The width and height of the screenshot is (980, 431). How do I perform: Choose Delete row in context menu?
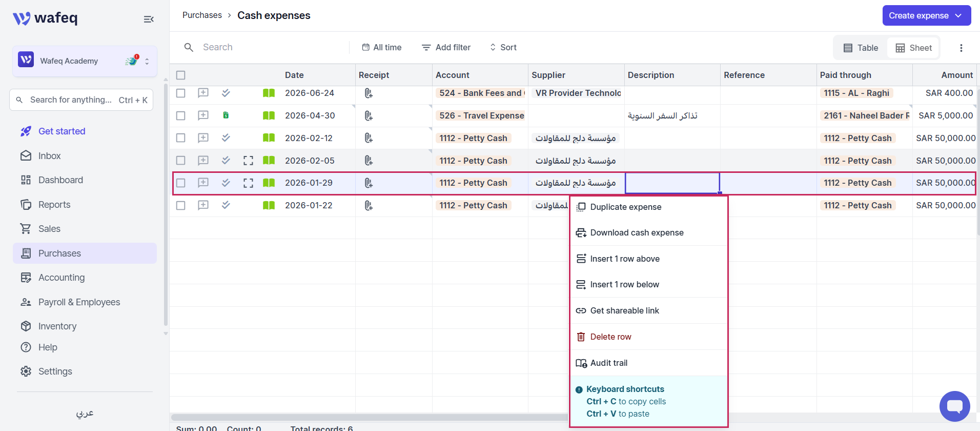[648, 337]
